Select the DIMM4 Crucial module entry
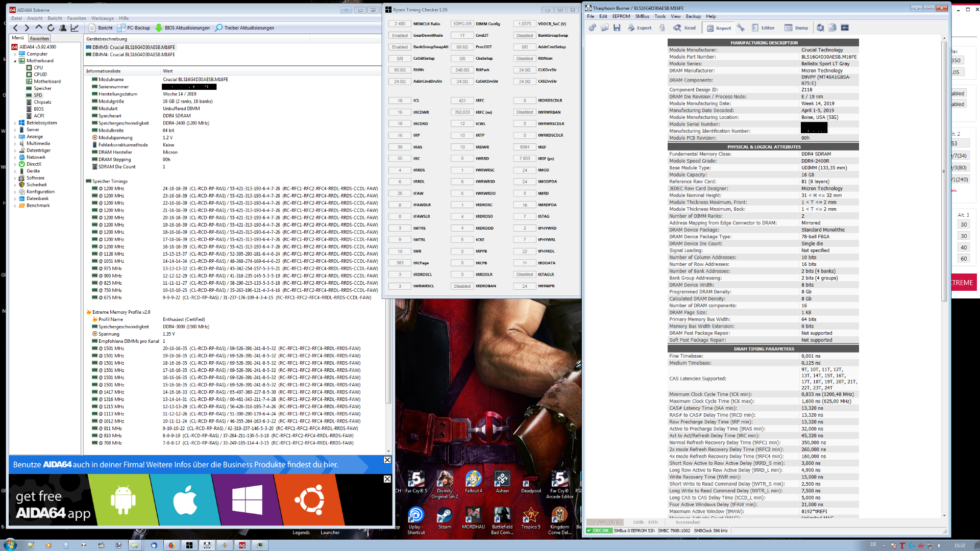Screen dimensions: 980x551 pos(133,55)
